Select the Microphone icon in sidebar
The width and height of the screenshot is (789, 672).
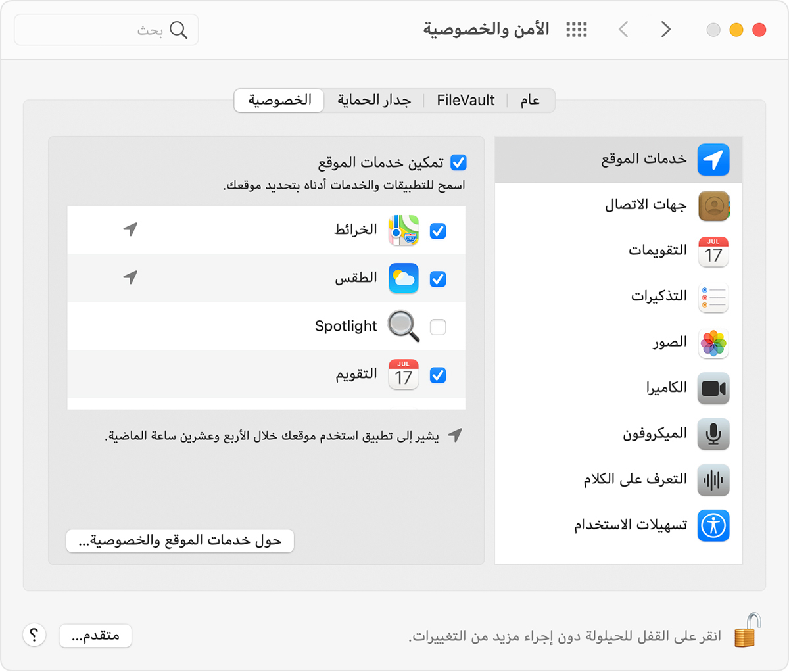coord(713,434)
